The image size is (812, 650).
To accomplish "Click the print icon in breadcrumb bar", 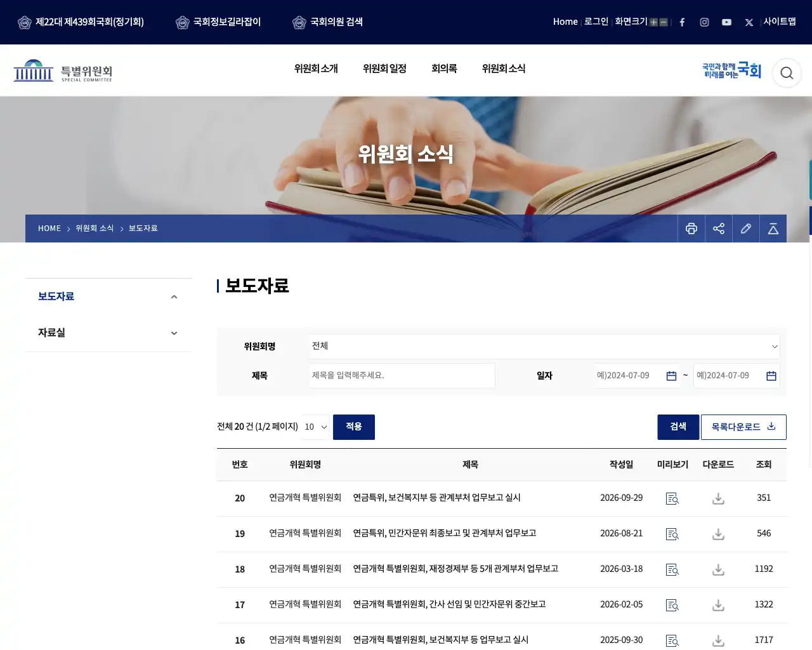I will pos(691,229).
